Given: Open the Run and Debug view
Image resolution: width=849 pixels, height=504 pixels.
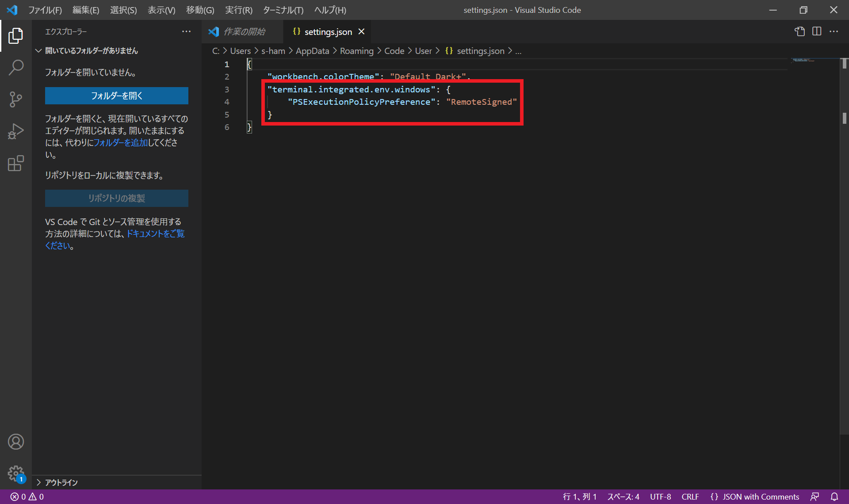Looking at the screenshot, I should tap(16, 131).
